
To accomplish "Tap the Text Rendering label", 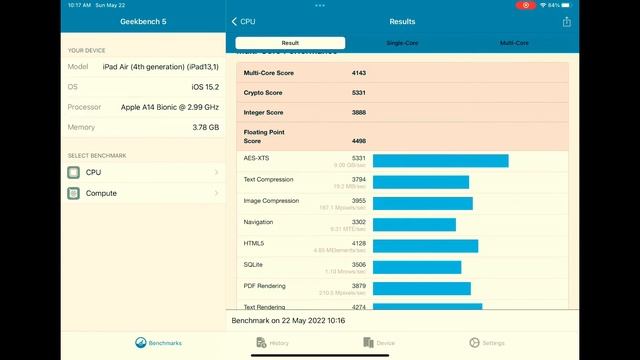I will 264,307.
